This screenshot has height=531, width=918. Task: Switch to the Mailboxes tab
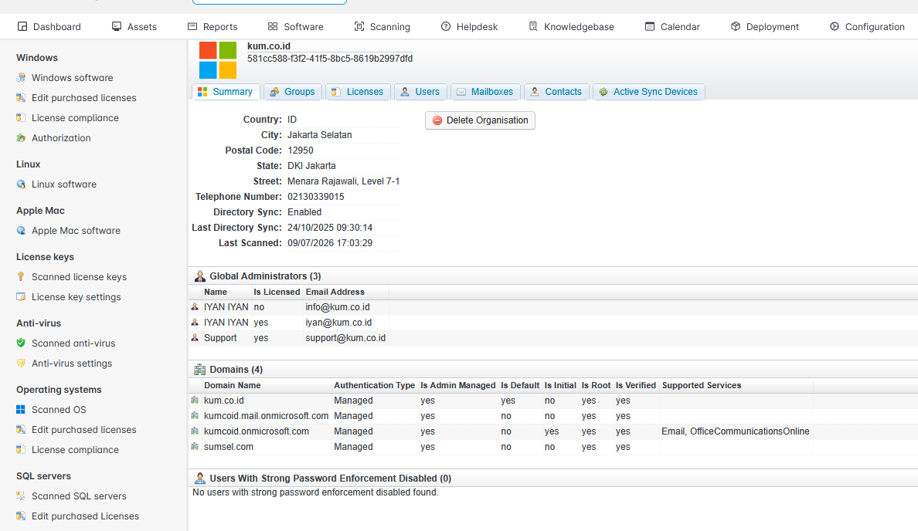(485, 92)
